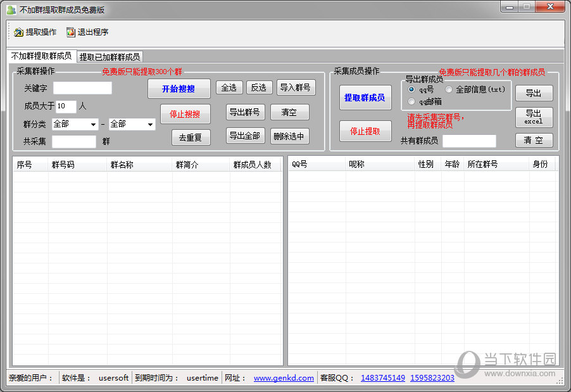
Task: Click the 提取群成员 button
Action: pyautogui.click(x=365, y=98)
